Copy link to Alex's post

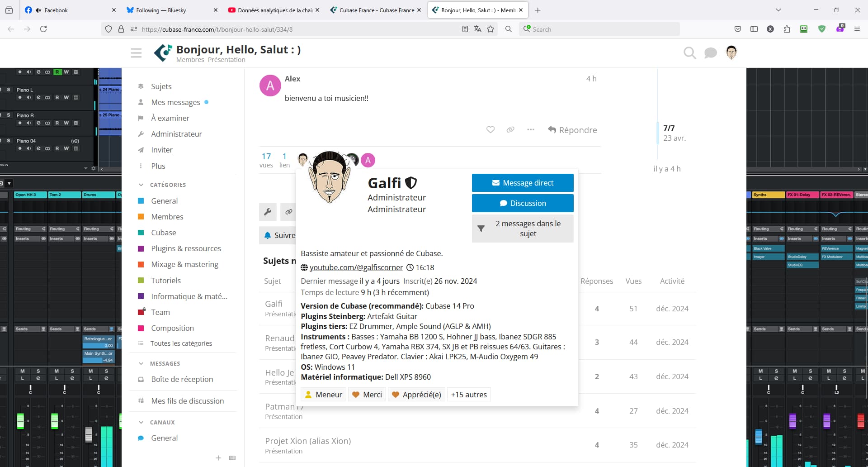coord(510,130)
